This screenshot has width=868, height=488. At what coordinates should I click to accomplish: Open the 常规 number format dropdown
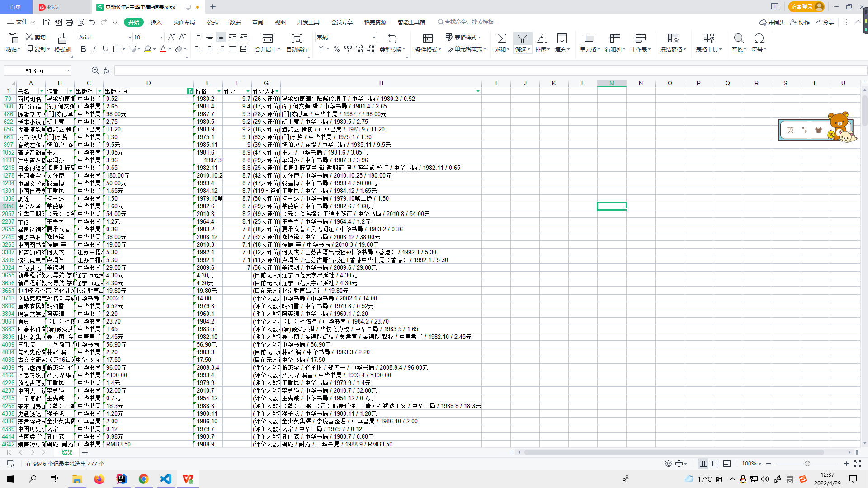[374, 38]
